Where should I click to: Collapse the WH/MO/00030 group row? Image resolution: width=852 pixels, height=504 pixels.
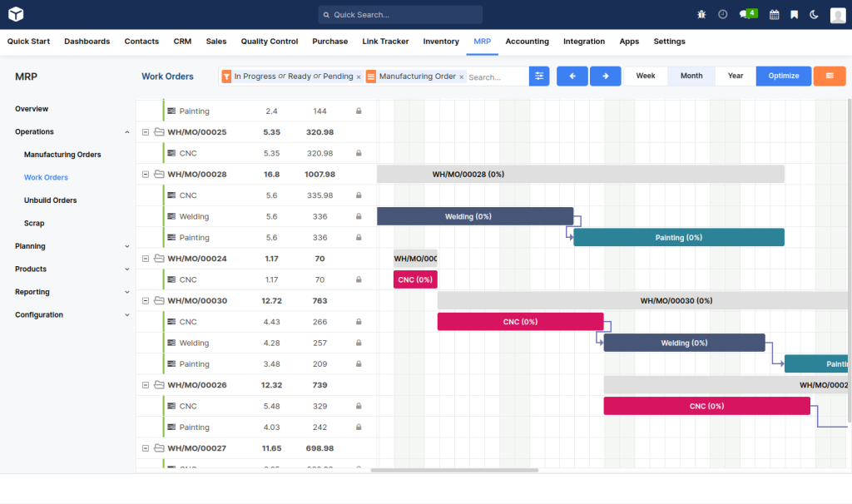click(x=146, y=301)
